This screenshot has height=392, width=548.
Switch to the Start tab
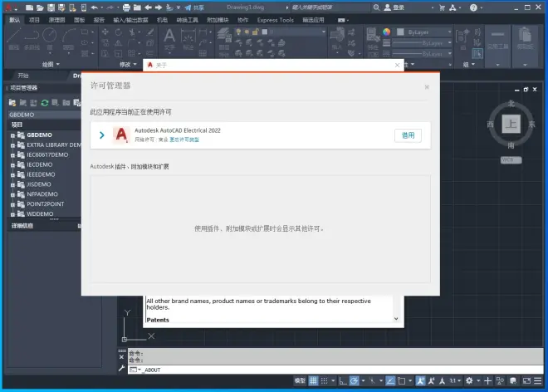[23, 76]
